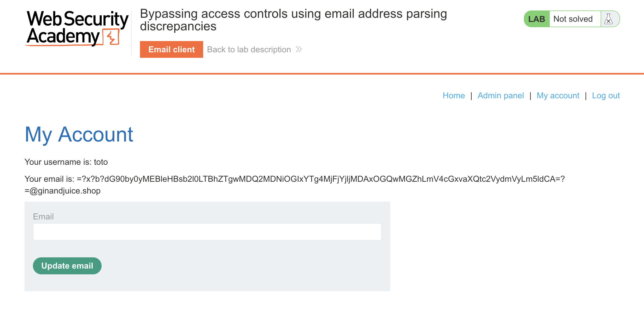Click the Update email button
This screenshot has width=644, height=329.
[x=67, y=266]
